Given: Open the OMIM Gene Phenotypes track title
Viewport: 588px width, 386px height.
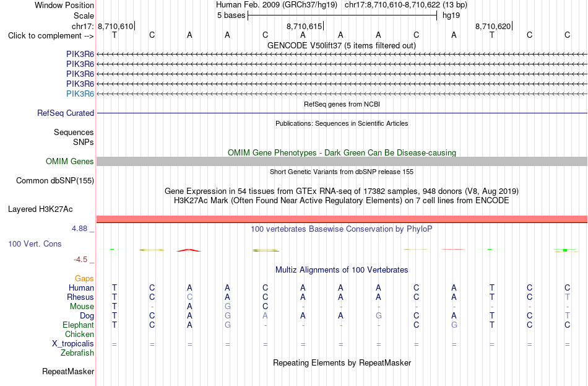Looking at the screenshot, I should coord(342,153).
